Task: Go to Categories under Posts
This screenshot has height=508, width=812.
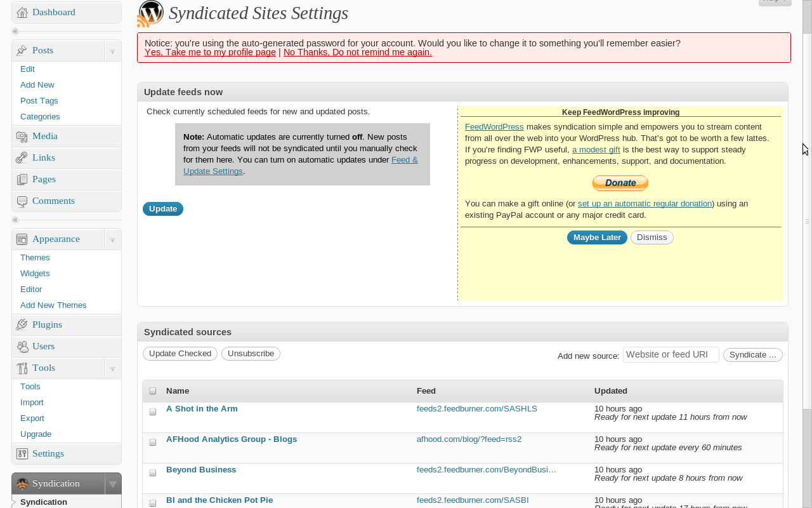Action: coord(40,117)
